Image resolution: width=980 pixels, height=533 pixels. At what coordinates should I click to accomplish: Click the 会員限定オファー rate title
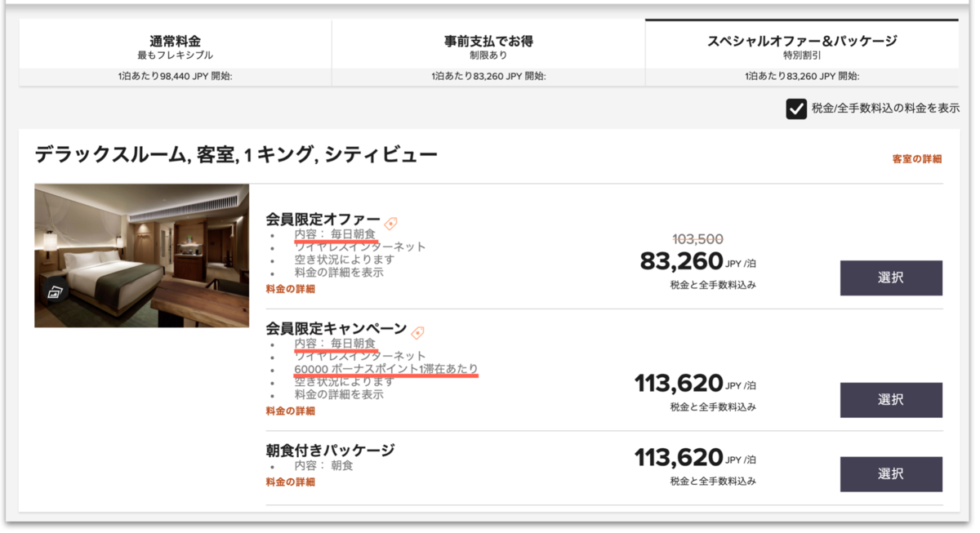click(323, 220)
